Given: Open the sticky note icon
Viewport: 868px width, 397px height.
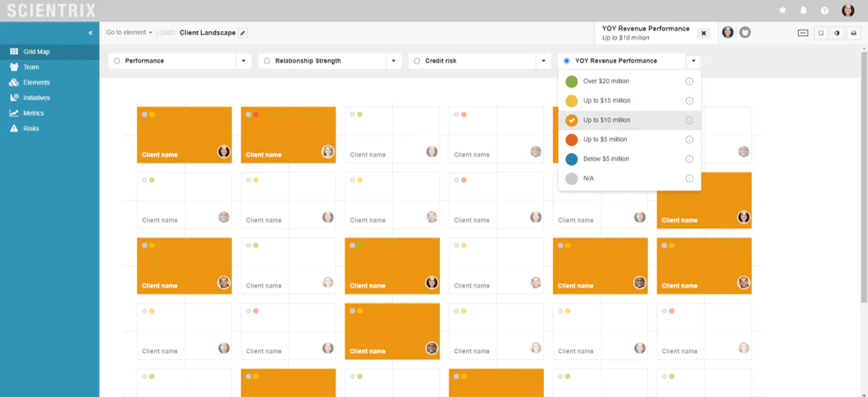Looking at the screenshot, I should click(821, 33).
